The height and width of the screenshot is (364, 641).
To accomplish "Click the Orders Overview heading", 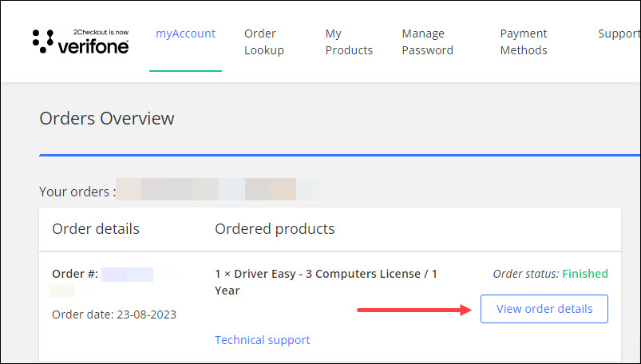I will tap(106, 119).
